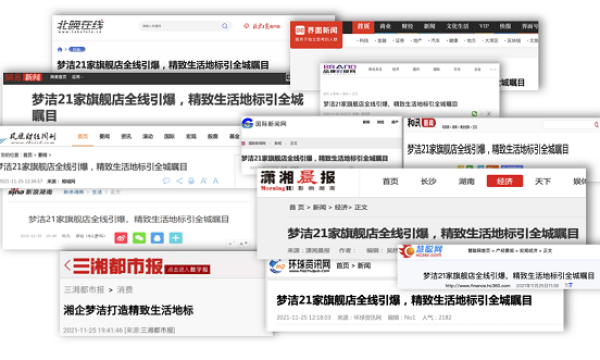
Task: Click the 网易新闻 logo in the dark bar
Action: pyautogui.click(x=23, y=78)
